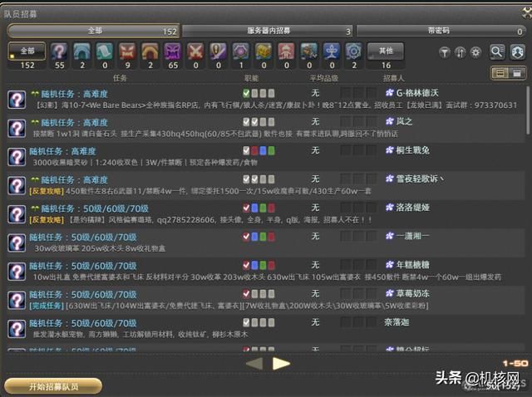Click the listing scrollbar on the right edge
Viewport: 532px width, 397px height.
click(x=528, y=110)
